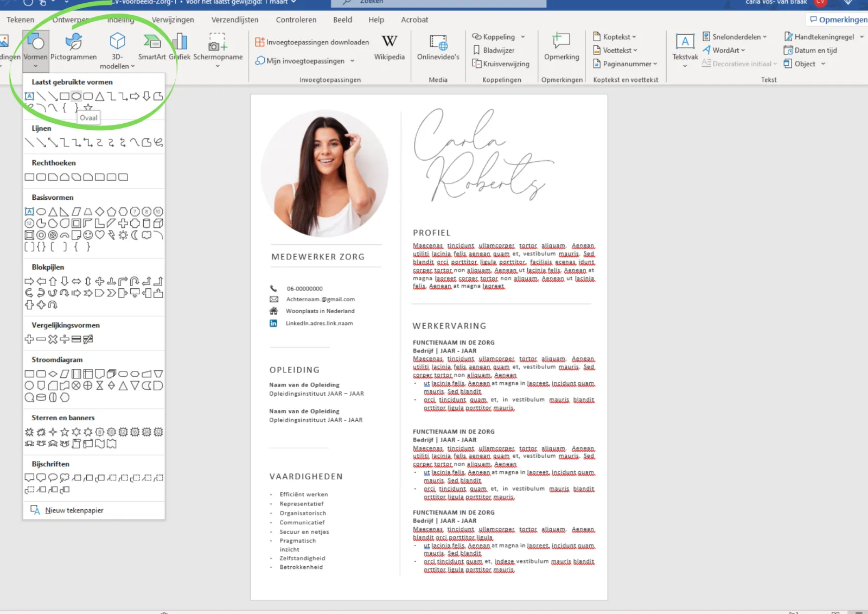Insert an Onlinevideo

coord(437,46)
